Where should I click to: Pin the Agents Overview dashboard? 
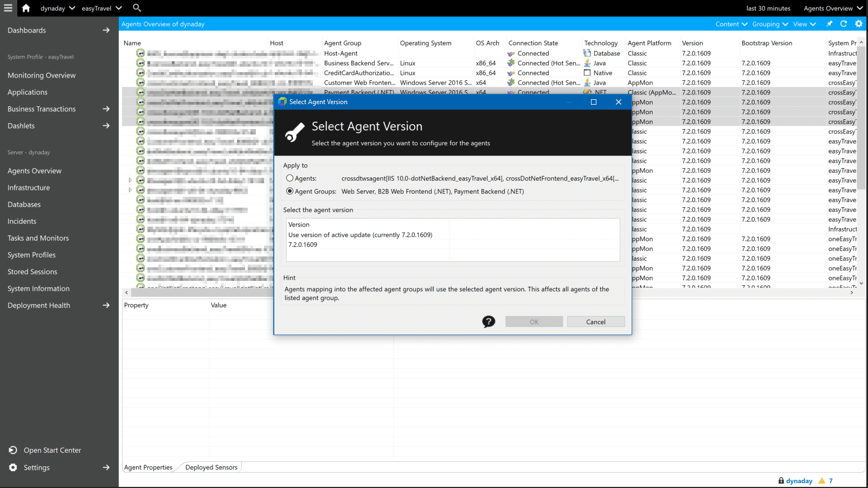point(829,24)
